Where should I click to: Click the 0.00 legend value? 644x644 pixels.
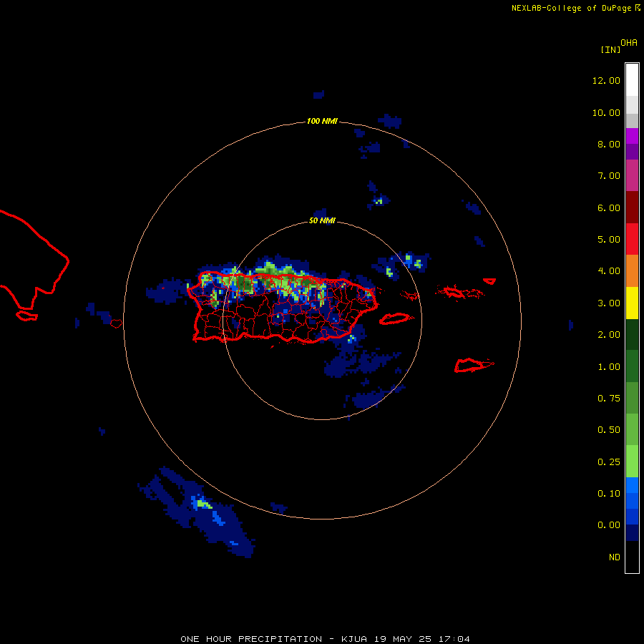[x=609, y=525]
